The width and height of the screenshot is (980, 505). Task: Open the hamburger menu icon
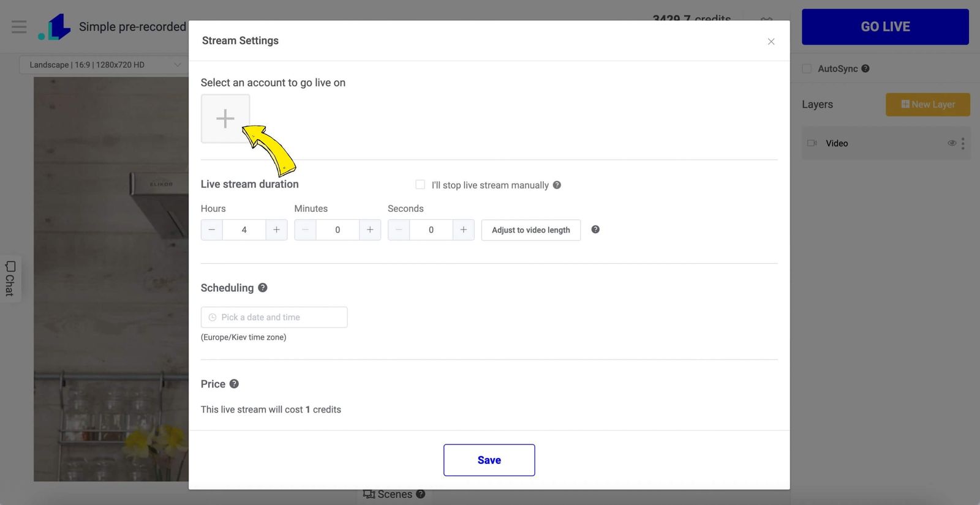[19, 27]
